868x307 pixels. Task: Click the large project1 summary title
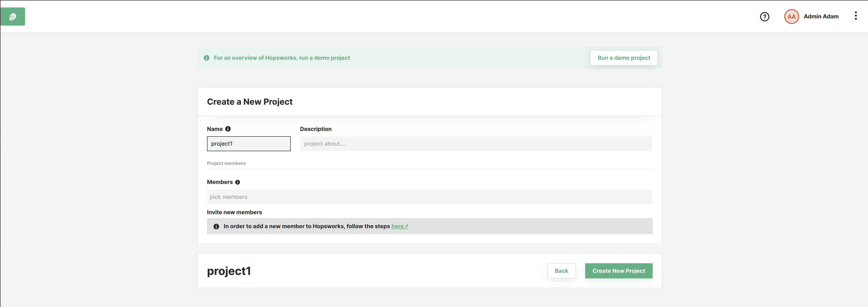[x=229, y=271]
